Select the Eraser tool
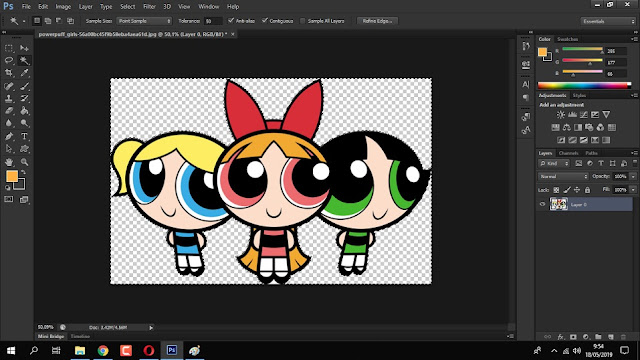 [x=9, y=111]
